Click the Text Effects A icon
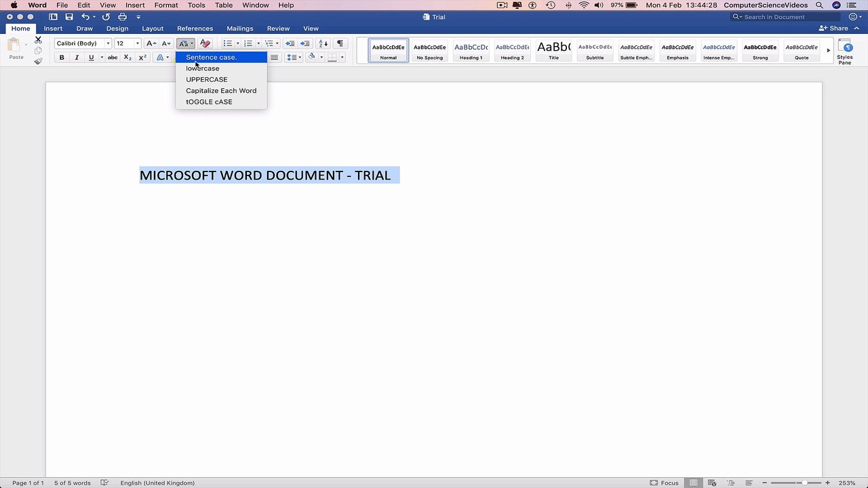This screenshot has height=488, width=868. point(160,58)
